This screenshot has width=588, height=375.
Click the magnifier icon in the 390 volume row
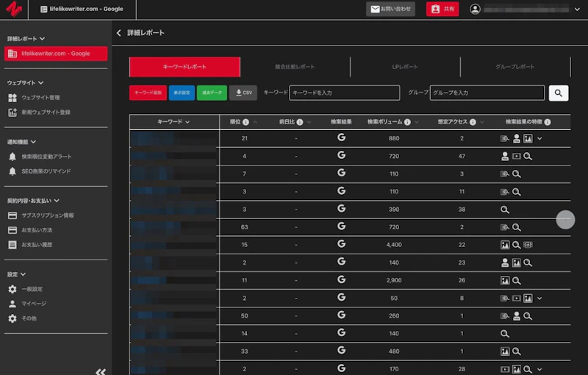coord(505,210)
